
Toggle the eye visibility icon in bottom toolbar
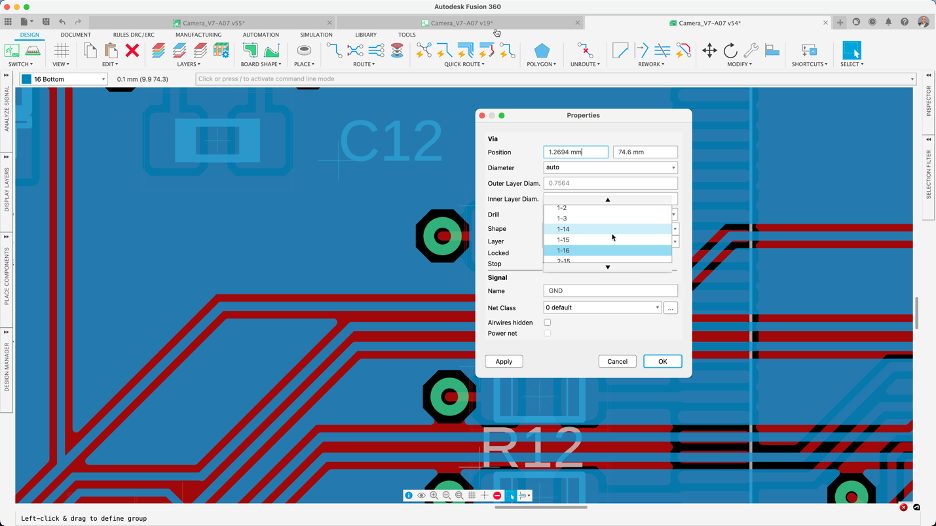tap(421, 496)
